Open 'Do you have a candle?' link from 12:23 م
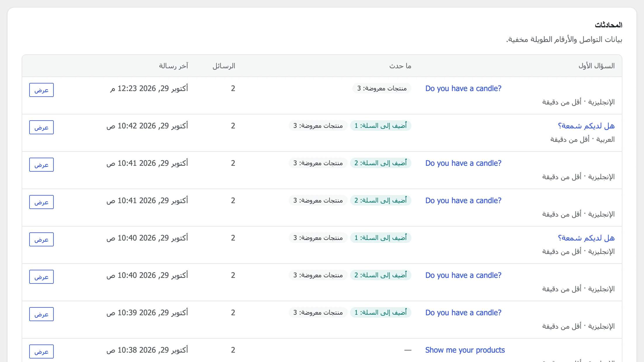This screenshot has height=362, width=644. (x=463, y=88)
